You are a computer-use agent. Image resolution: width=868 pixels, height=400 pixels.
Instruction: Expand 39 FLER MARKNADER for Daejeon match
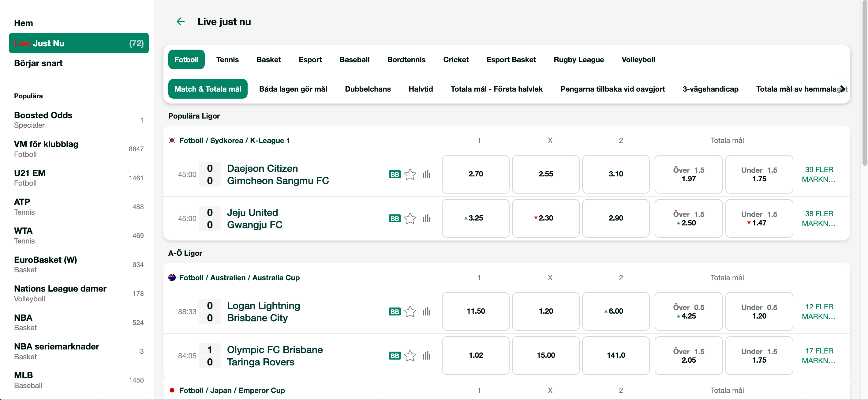coord(819,174)
